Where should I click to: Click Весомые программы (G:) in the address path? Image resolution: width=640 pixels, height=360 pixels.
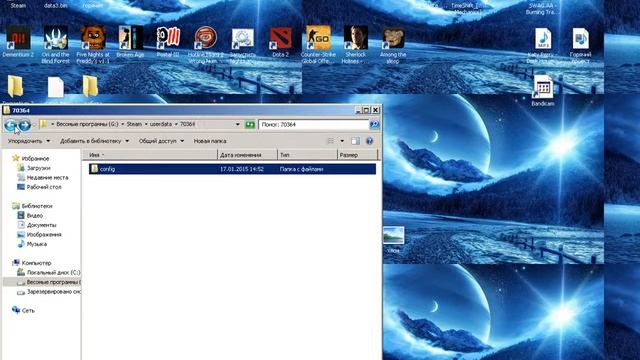pos(87,124)
